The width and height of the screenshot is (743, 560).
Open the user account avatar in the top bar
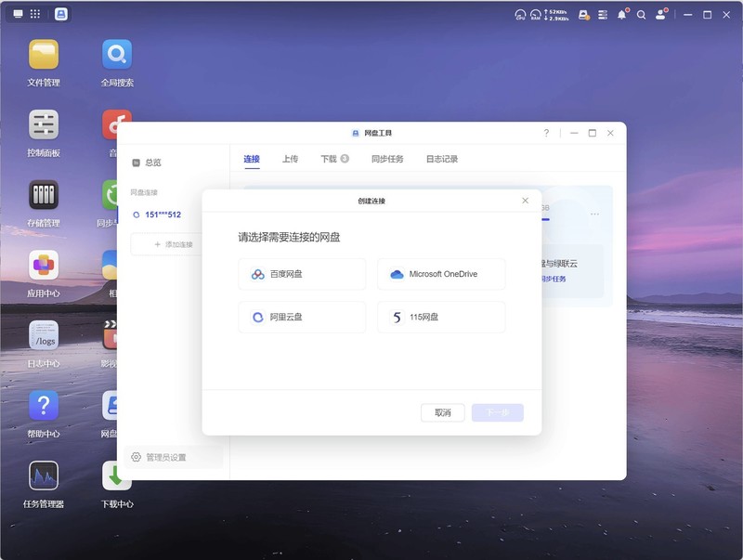coord(660,14)
